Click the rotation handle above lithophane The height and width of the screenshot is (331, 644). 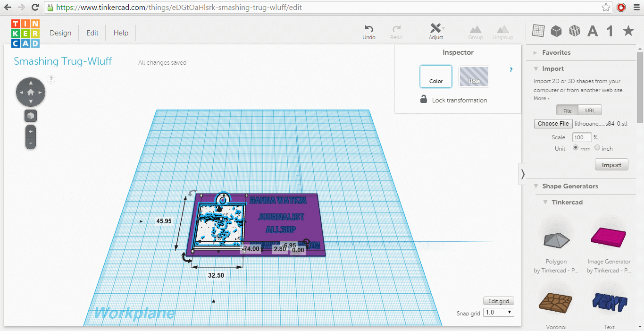click(x=192, y=193)
